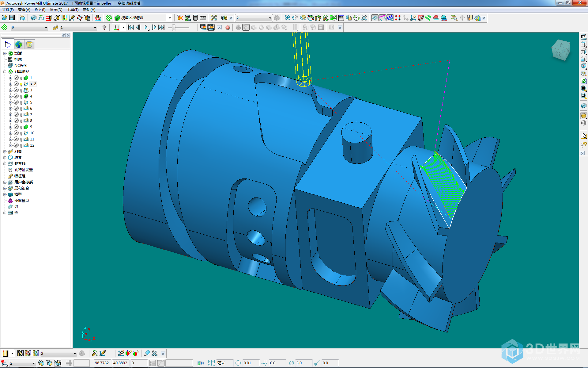Expand the 刀具 tree node
588x368 pixels.
click(x=5, y=151)
